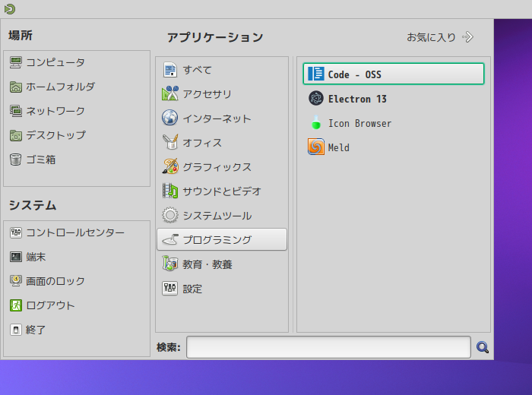This screenshot has width=532, height=395.
Task: Click the ネットワーク text label
Action: (55, 111)
